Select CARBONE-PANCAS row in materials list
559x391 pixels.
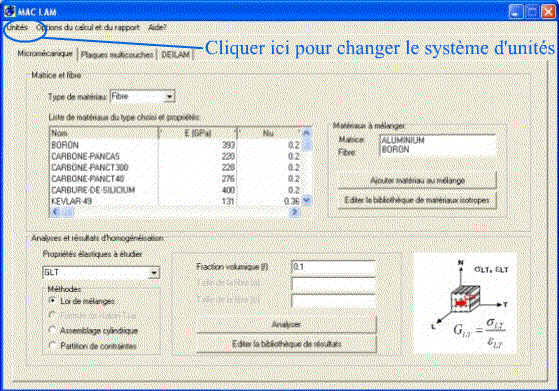pos(175,156)
